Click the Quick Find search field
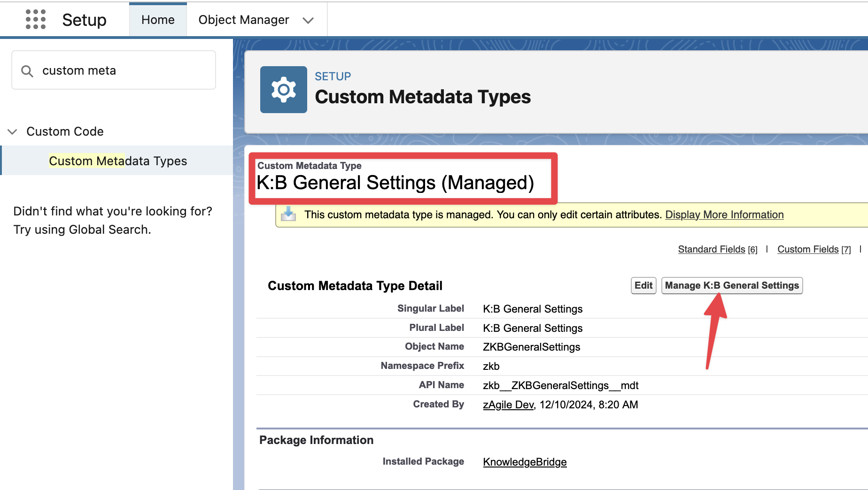868x490 pixels. coord(122,70)
